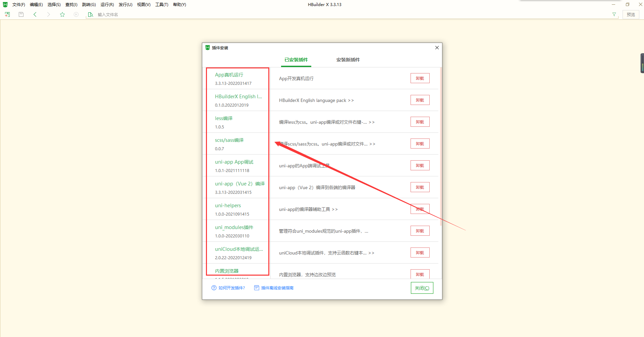Uninstall the uni_modules插件 plugin
This screenshot has width=644, height=337.
pos(420,231)
